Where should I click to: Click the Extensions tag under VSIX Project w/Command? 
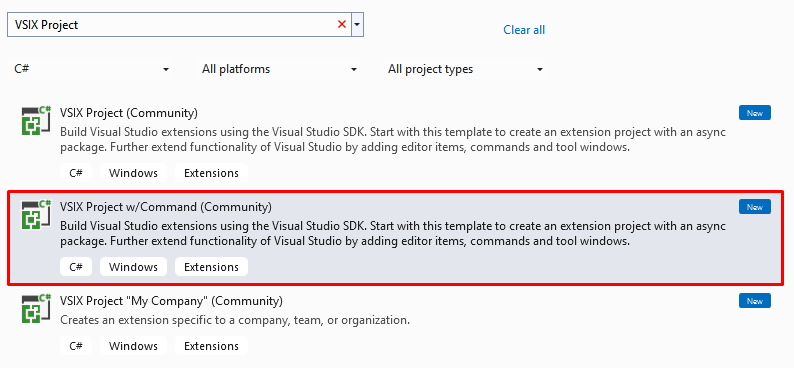coord(211,267)
